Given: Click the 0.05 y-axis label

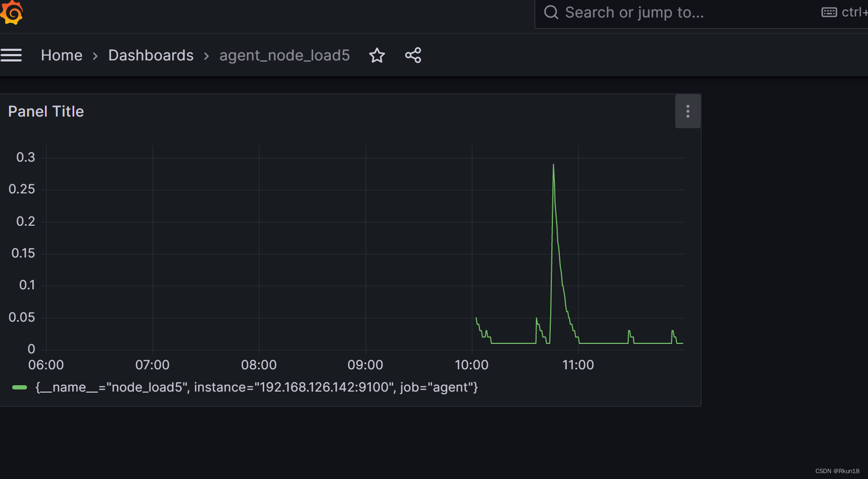Looking at the screenshot, I should [x=22, y=317].
